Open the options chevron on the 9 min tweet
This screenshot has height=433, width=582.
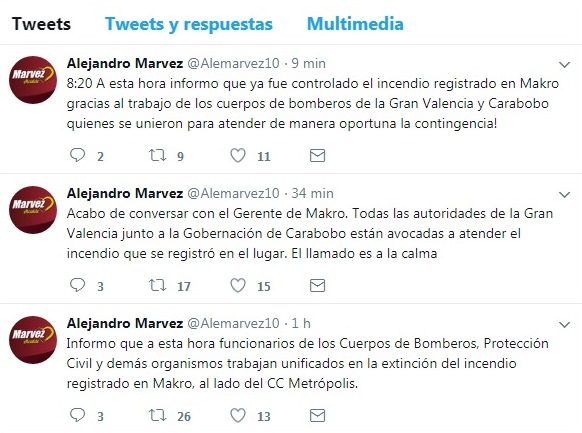click(564, 65)
